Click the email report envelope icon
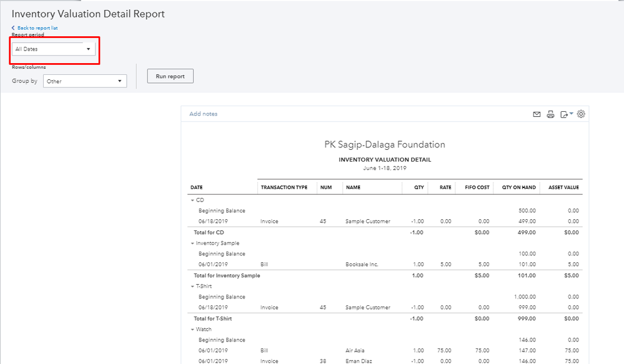This screenshot has width=624, height=364. 537,114
